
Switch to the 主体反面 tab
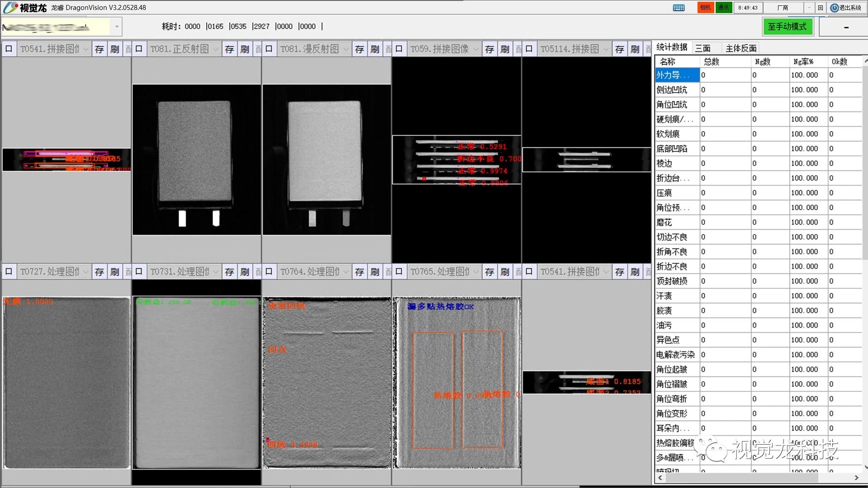pyautogui.click(x=741, y=48)
